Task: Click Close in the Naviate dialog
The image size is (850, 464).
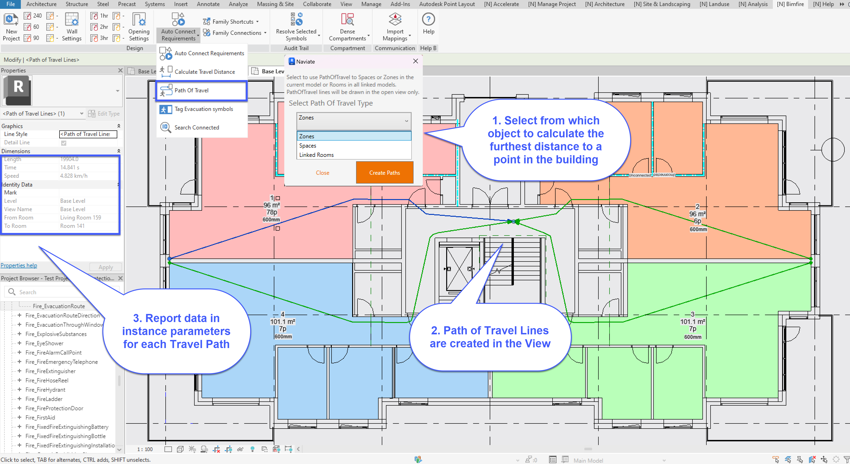Action: click(323, 173)
